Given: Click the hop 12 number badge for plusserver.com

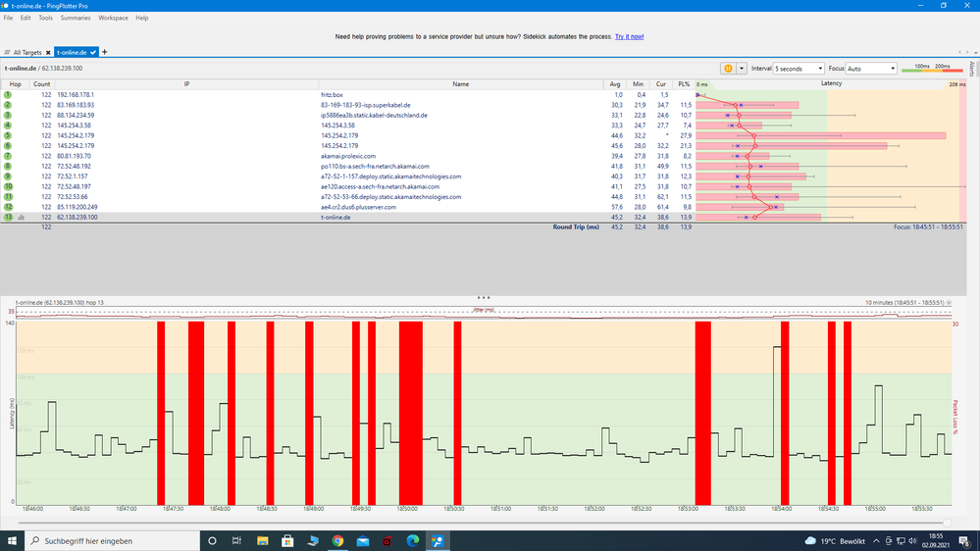Looking at the screenshot, I should click(x=7, y=207).
